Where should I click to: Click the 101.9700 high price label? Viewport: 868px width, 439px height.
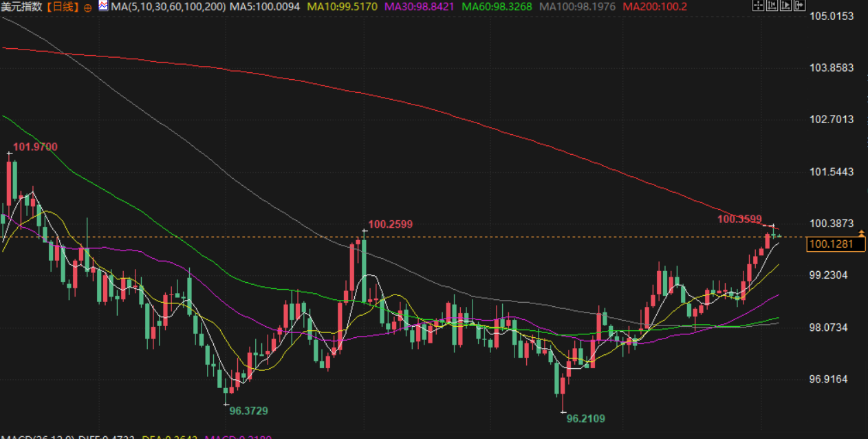point(35,147)
